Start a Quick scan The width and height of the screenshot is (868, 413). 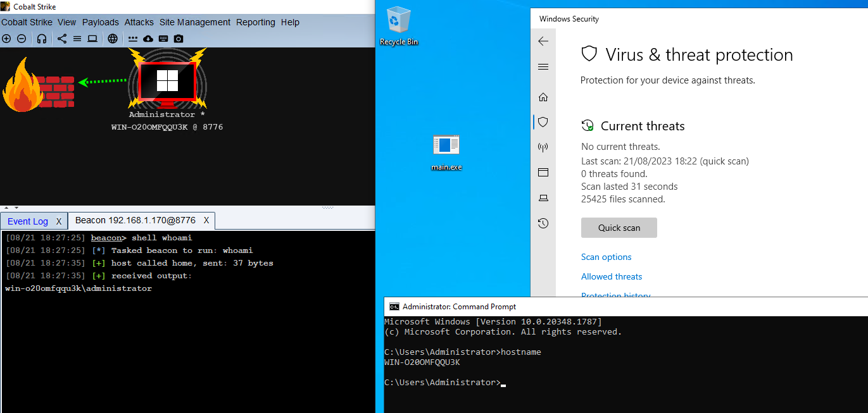click(619, 228)
